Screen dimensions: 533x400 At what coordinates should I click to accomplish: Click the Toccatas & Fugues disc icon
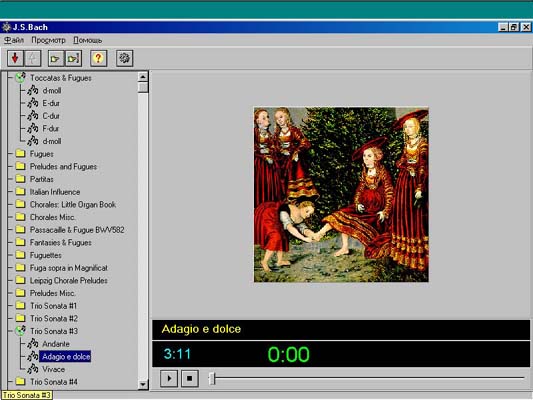[20, 77]
